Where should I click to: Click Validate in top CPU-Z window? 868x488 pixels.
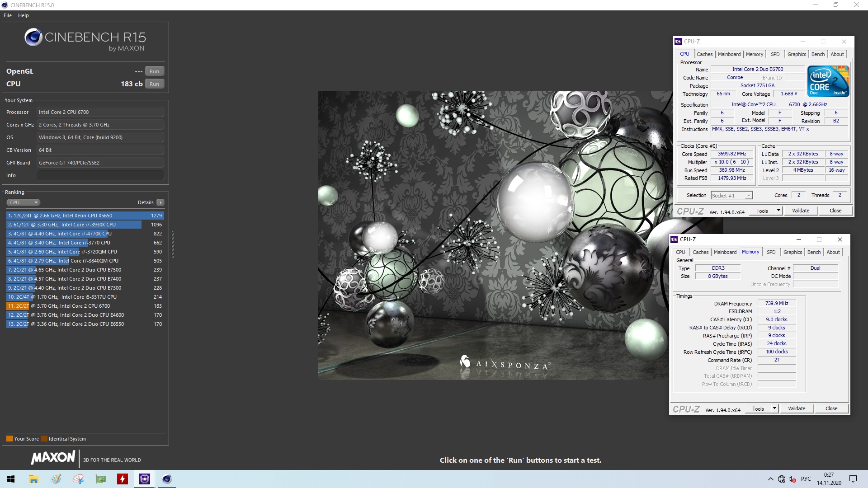coord(801,211)
